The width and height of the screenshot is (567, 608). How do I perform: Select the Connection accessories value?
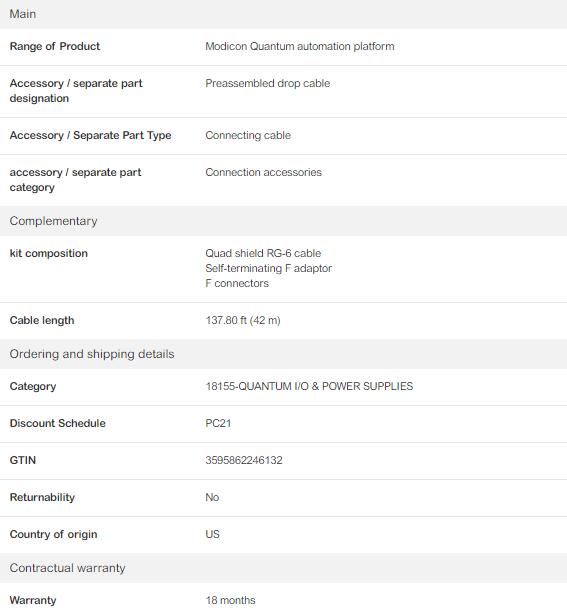[x=263, y=172]
